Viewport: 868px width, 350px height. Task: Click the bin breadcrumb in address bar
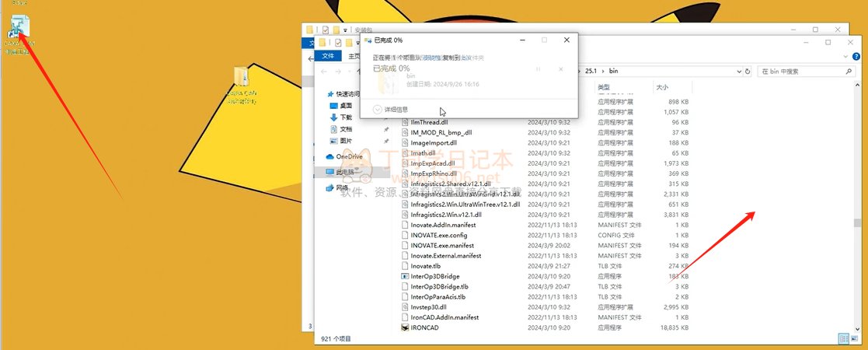click(613, 72)
